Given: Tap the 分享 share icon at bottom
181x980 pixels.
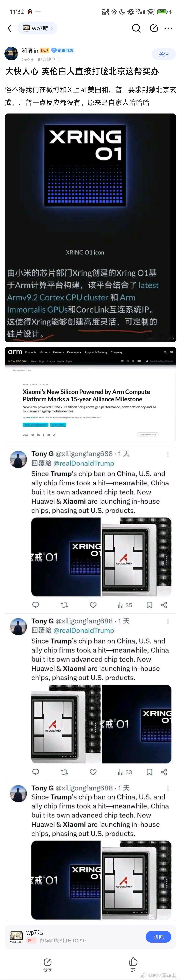Looking at the screenshot, I should [48, 964].
